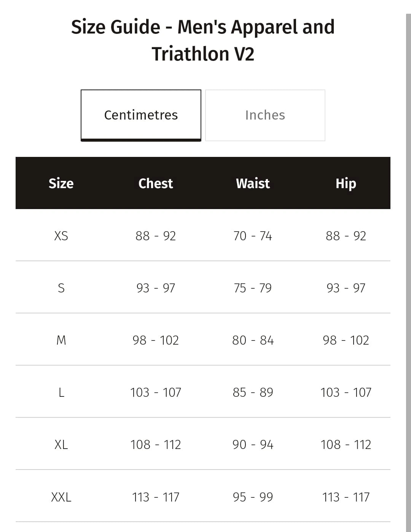Click the Size column header

coord(61,183)
